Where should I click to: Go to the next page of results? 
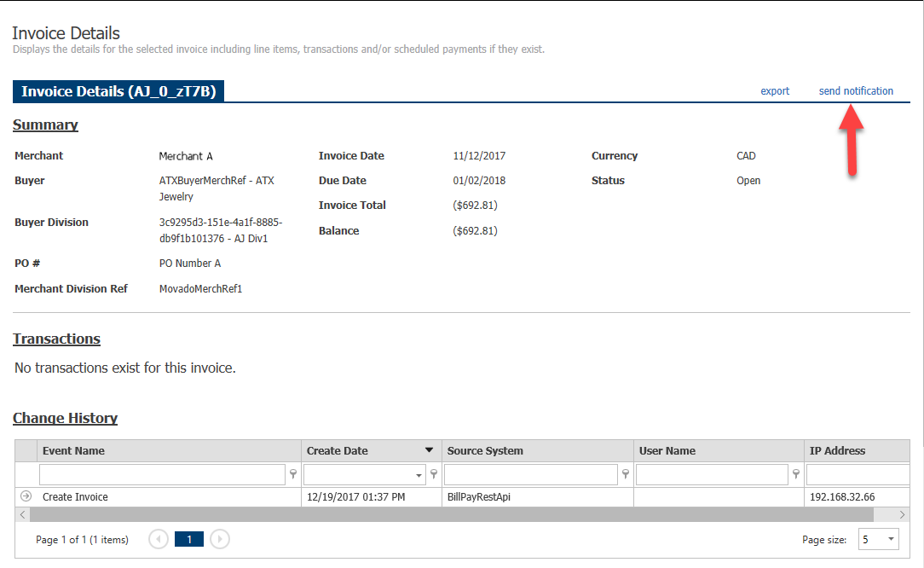pos(220,539)
